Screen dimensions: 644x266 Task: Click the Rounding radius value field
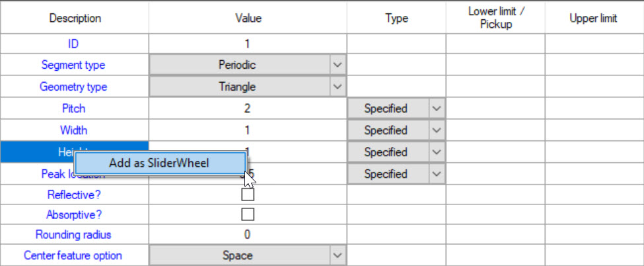(x=248, y=234)
